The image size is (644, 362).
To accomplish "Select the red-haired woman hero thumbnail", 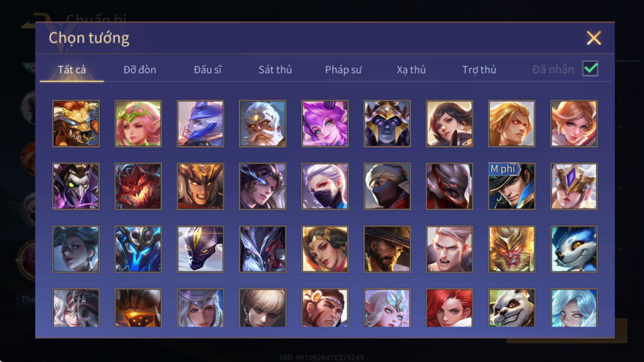I will tap(449, 308).
